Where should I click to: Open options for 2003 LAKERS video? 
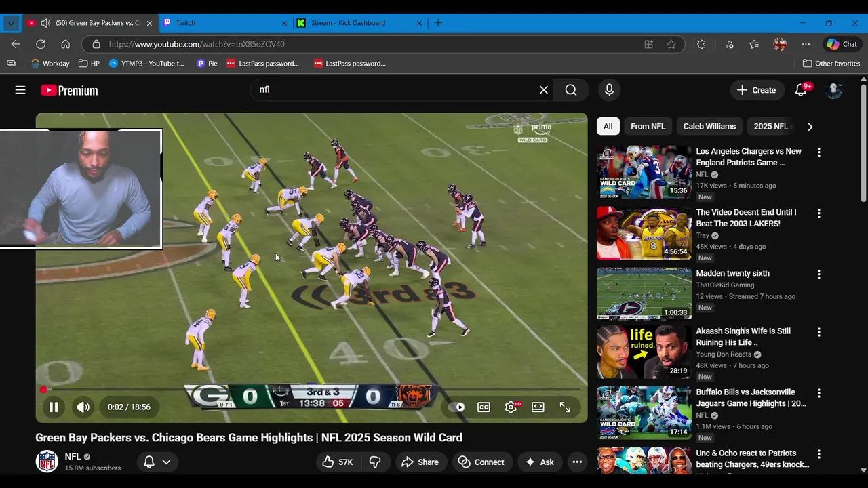tap(819, 213)
